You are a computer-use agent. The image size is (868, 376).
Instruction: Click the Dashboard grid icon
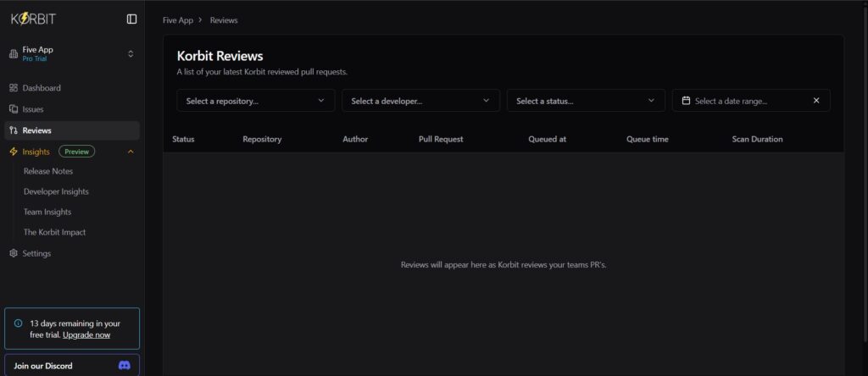tap(14, 88)
